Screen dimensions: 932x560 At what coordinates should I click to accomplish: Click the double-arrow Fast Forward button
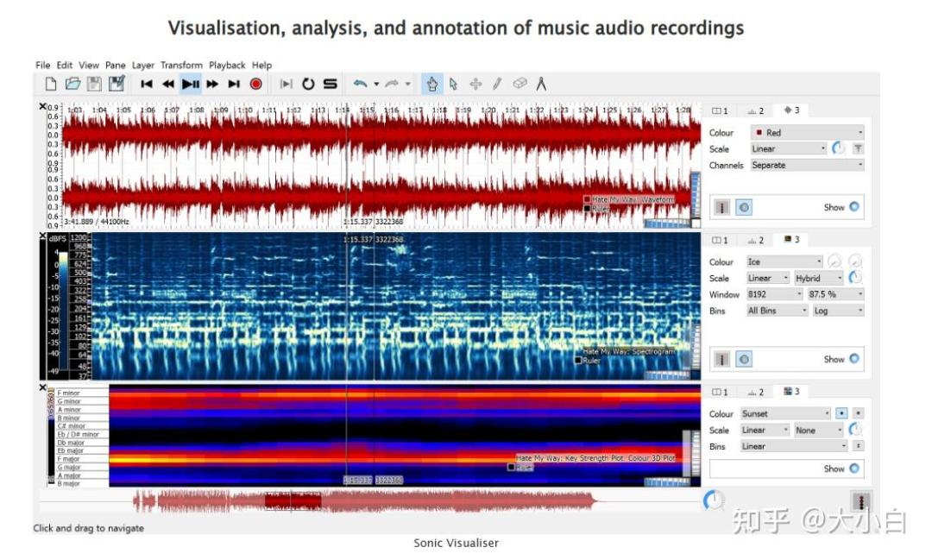point(212,84)
